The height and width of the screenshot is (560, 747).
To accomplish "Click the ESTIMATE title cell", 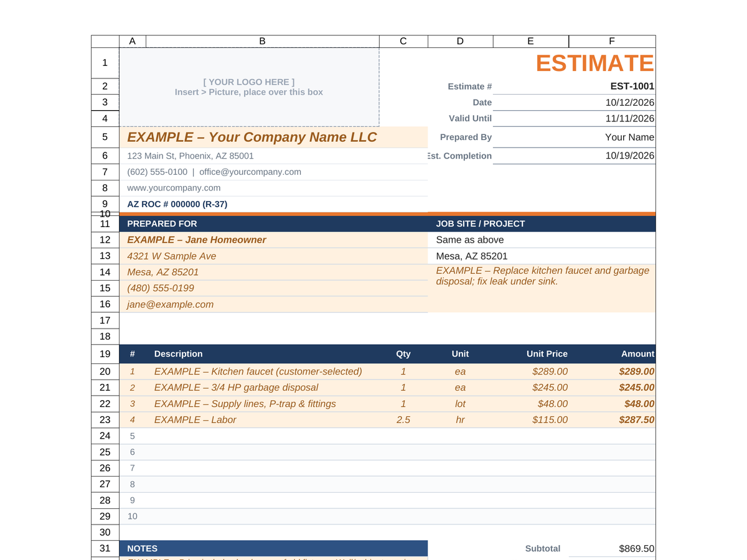I will point(594,63).
